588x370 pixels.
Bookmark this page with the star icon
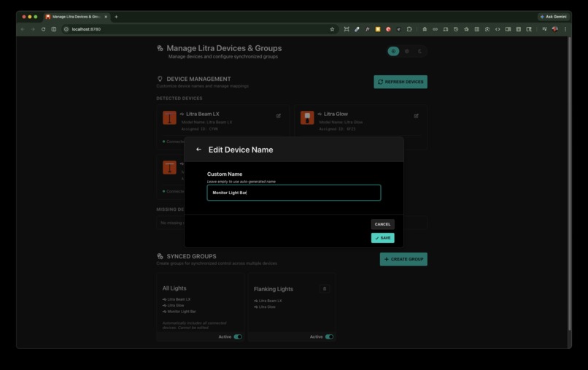pyautogui.click(x=332, y=29)
